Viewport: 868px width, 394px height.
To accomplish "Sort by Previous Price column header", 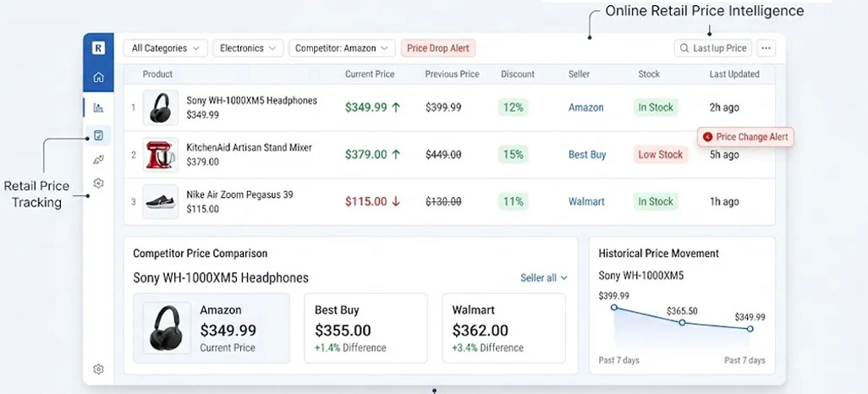I will click(x=453, y=74).
